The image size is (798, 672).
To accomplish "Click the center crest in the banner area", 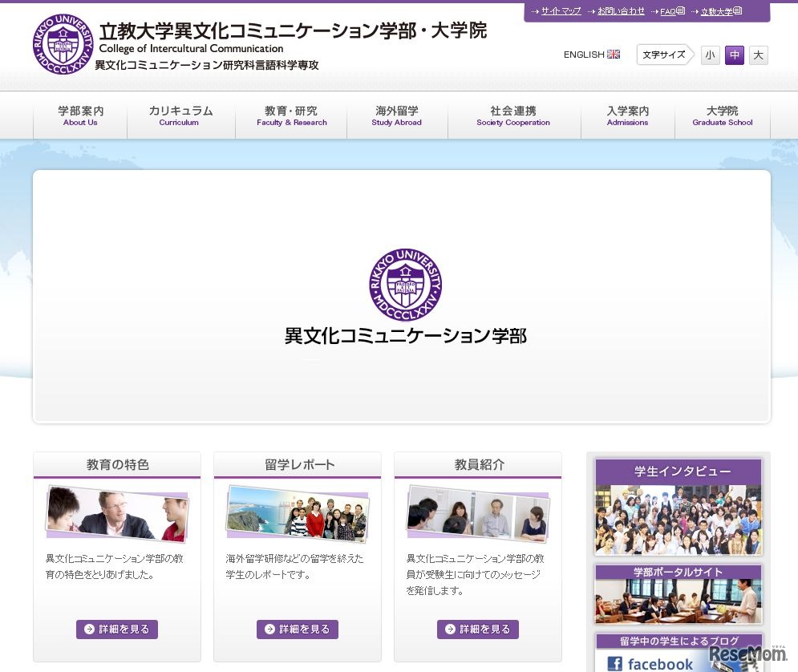I will pyautogui.click(x=404, y=284).
